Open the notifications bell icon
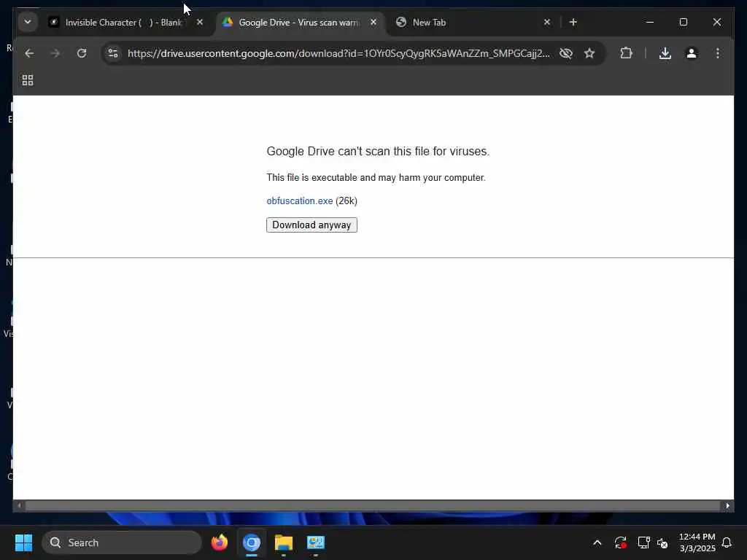The height and width of the screenshot is (560, 747). (727, 542)
